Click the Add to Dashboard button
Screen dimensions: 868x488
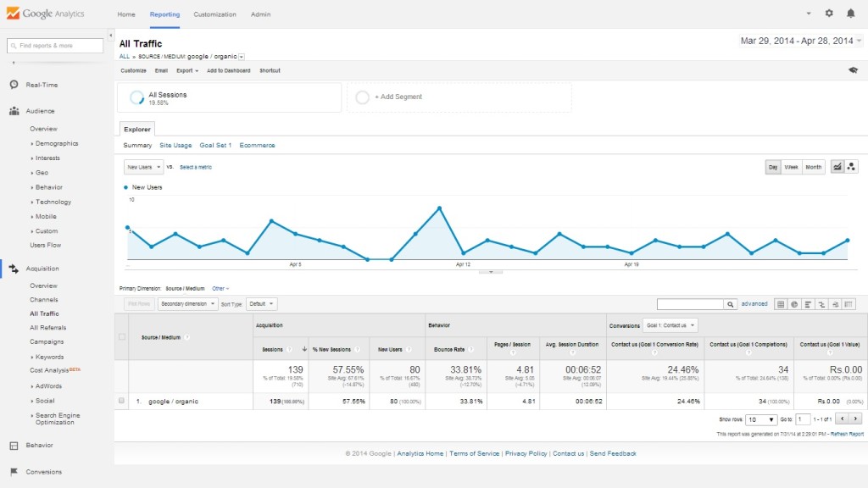click(229, 71)
